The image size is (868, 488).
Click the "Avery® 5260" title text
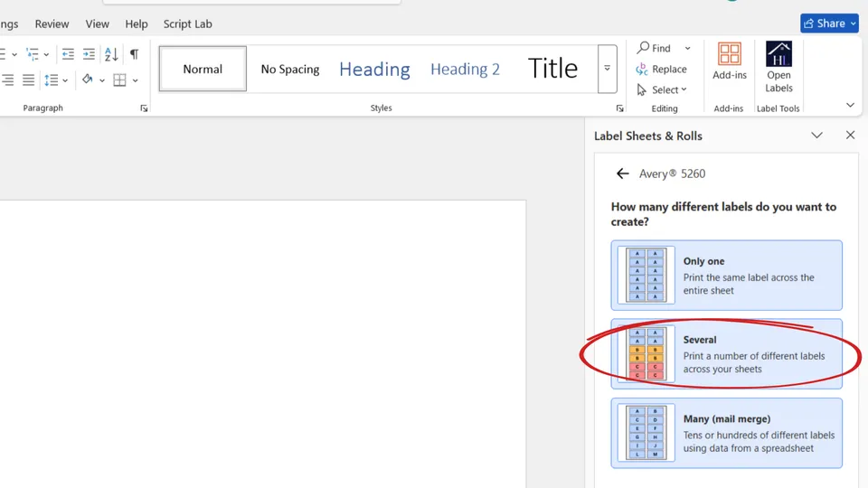point(672,174)
